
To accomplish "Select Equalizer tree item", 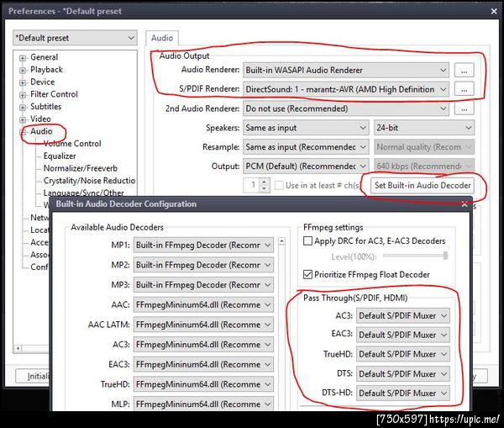I will (x=60, y=156).
